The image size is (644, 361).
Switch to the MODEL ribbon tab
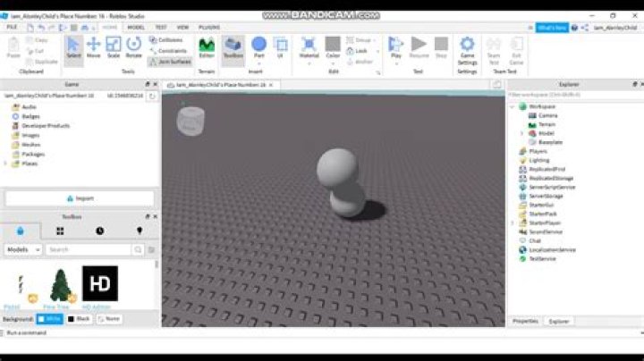coord(136,28)
